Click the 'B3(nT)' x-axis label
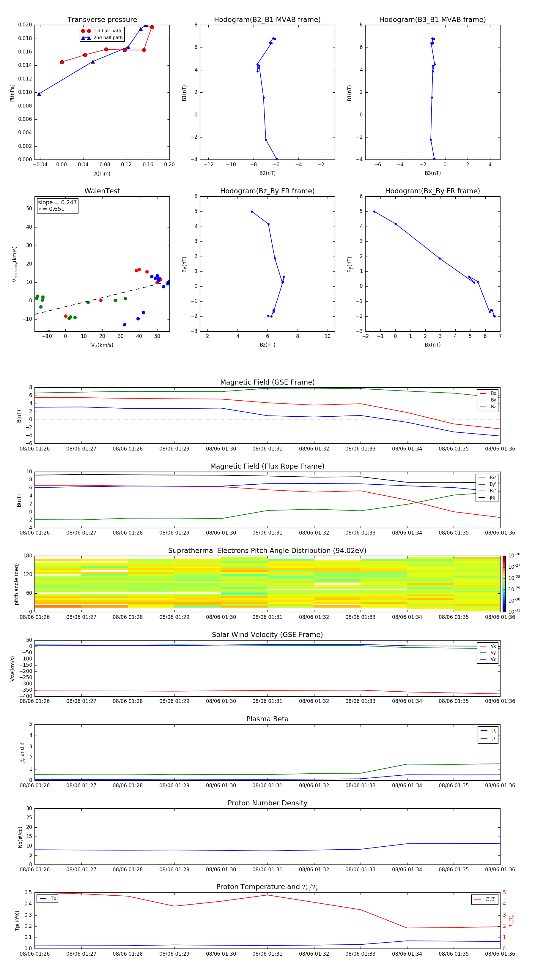535x980 pixels. [x=432, y=173]
